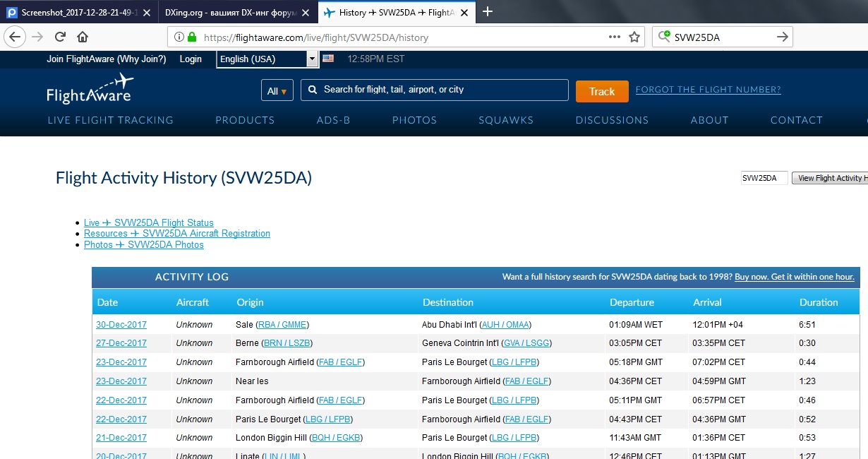Switch to the DXing.org tab
Image resolution: width=868 pixels, height=459 pixels.
[x=237, y=12]
